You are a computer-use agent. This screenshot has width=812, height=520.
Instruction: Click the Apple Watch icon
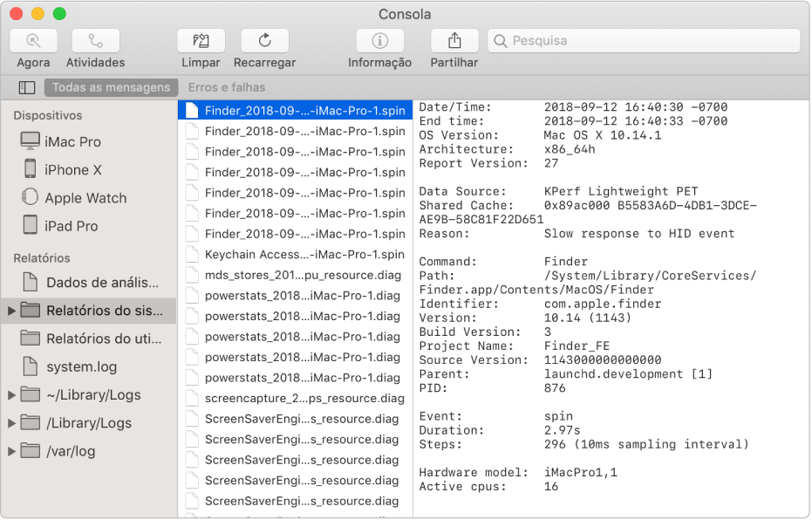pos(30,197)
